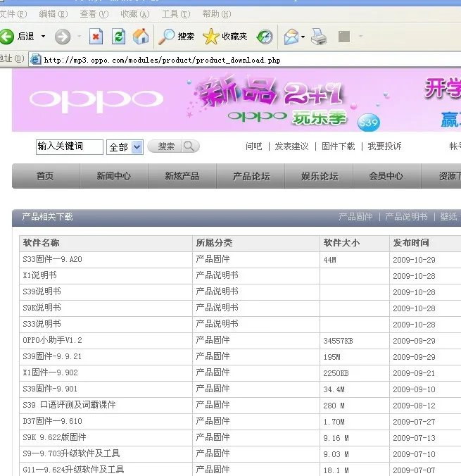
Task: Open the 问吧 link
Action: (253, 146)
